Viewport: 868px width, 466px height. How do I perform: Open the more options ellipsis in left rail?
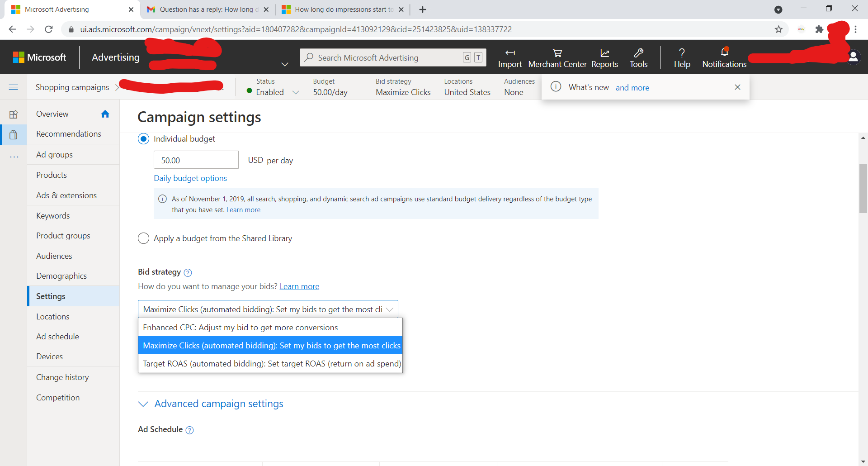click(14, 157)
